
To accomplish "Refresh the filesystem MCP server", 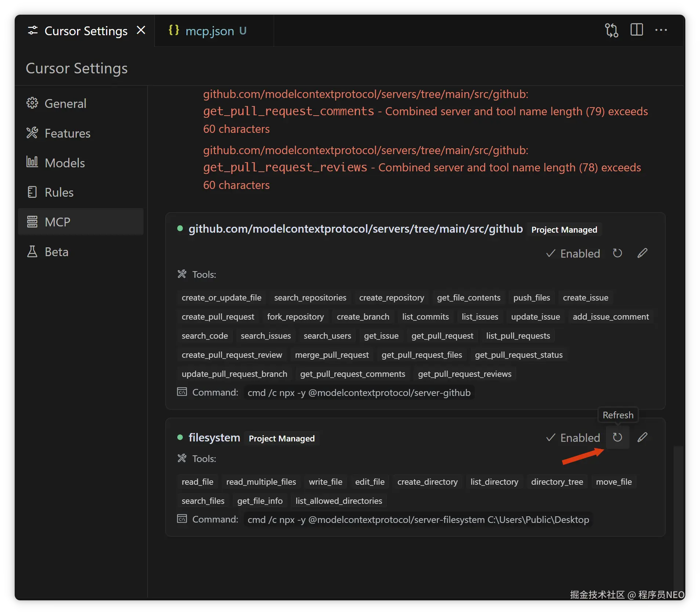I will coord(617,437).
